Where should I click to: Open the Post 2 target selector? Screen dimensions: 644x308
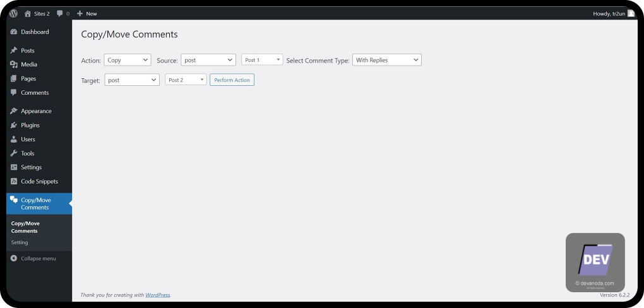coord(186,80)
